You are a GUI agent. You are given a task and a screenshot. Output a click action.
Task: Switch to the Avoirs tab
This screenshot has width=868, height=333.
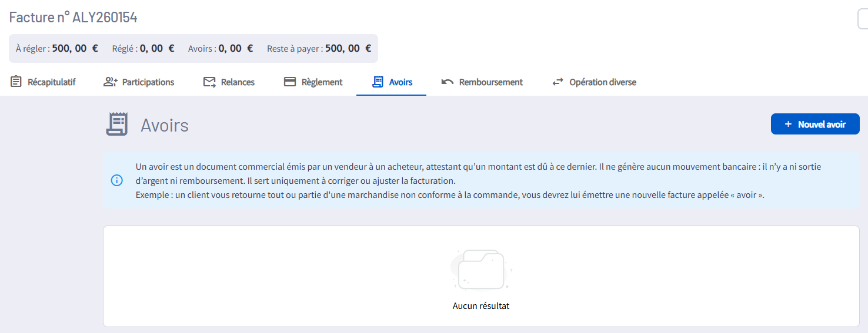coord(400,82)
